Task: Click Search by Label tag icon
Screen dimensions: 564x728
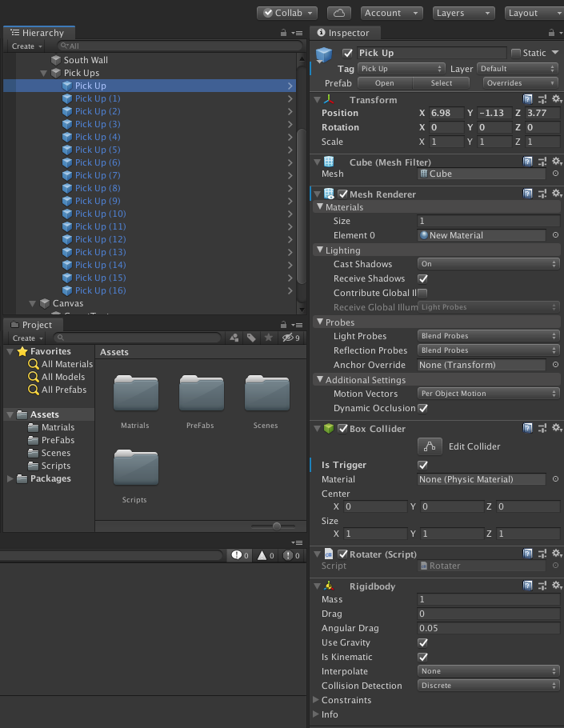Action: pos(251,338)
